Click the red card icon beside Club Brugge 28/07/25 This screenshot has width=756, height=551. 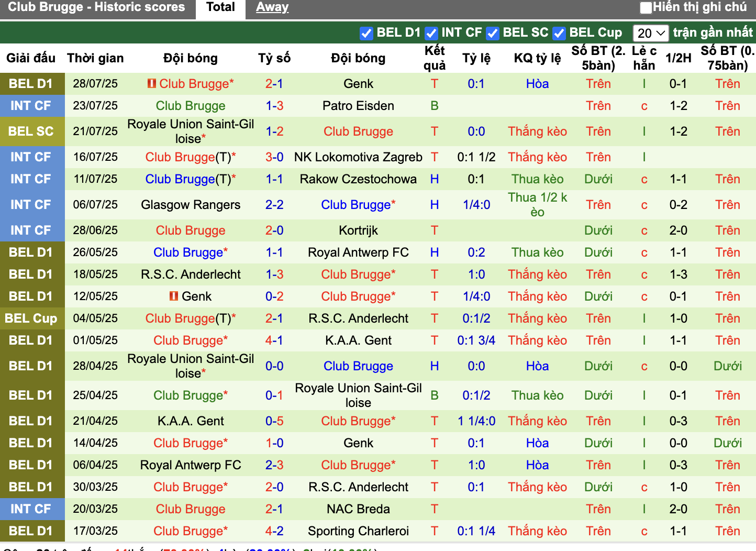pos(152,83)
